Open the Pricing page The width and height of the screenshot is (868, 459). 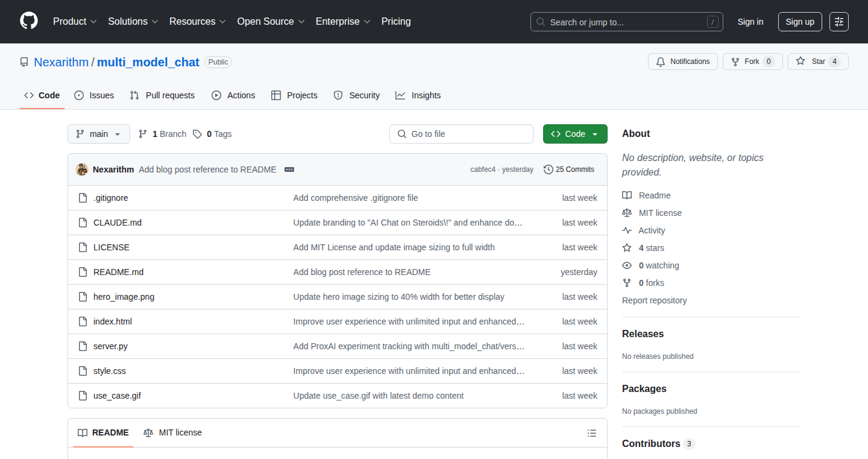click(x=396, y=22)
